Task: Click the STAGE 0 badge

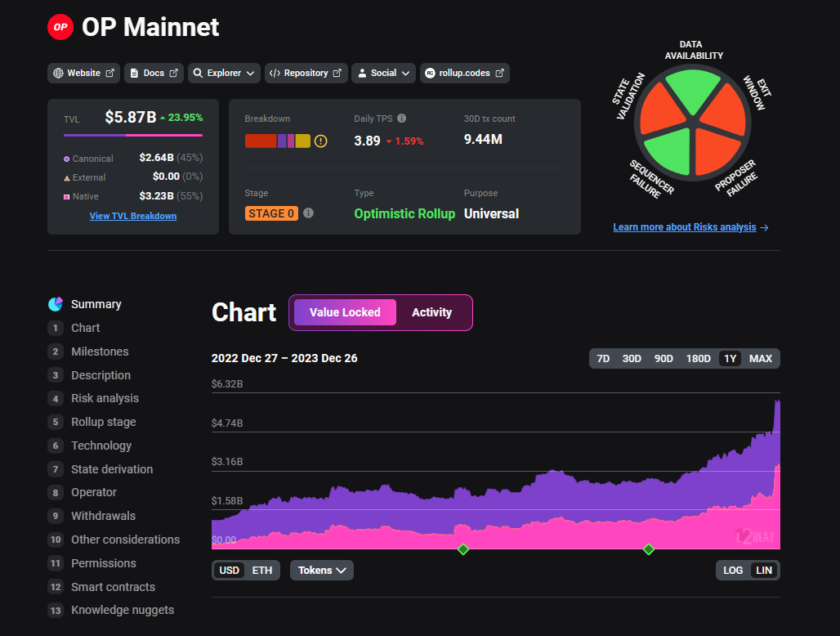Action: (x=271, y=213)
